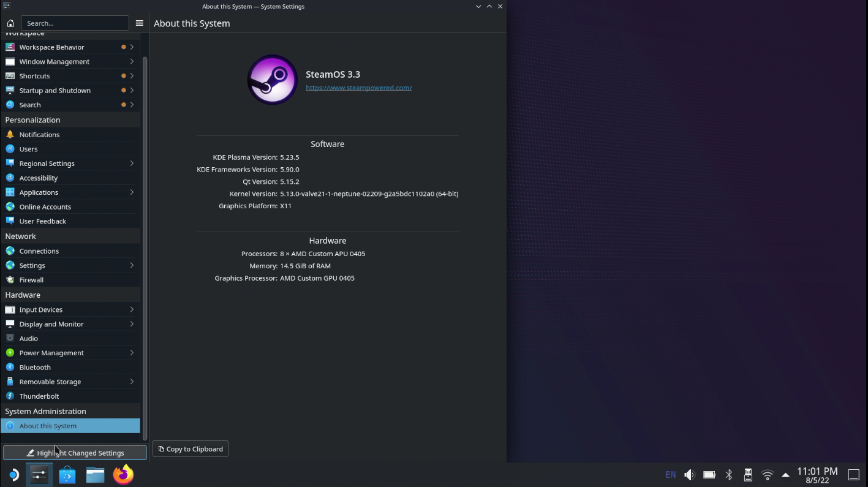Viewport: 868px width, 487px height.
Task: Expand the Search category chevron
Action: pos(132,105)
